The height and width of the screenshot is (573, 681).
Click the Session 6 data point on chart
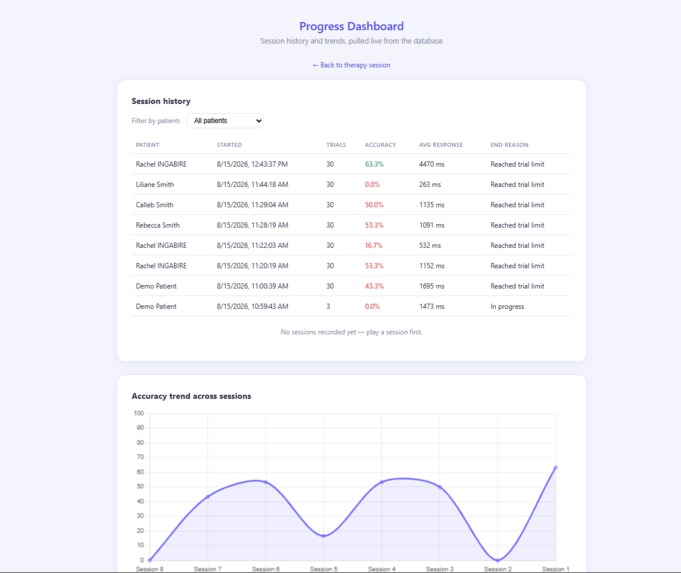[x=266, y=482]
